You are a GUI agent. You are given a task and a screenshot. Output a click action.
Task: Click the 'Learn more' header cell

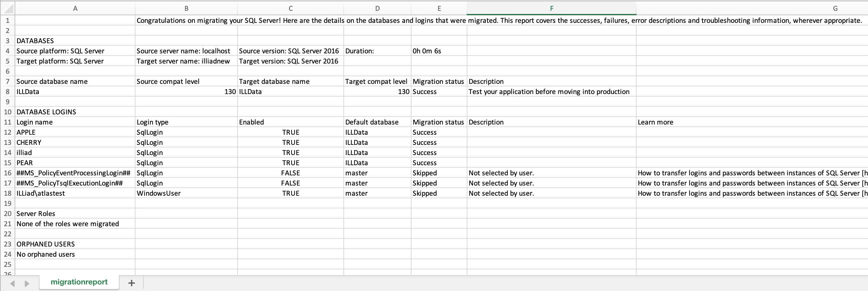655,122
